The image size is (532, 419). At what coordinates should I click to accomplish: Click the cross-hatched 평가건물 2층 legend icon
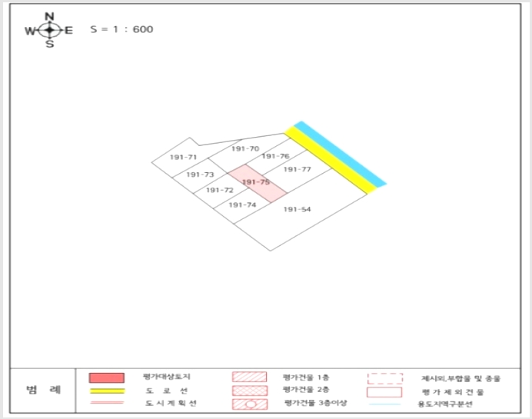point(250,391)
